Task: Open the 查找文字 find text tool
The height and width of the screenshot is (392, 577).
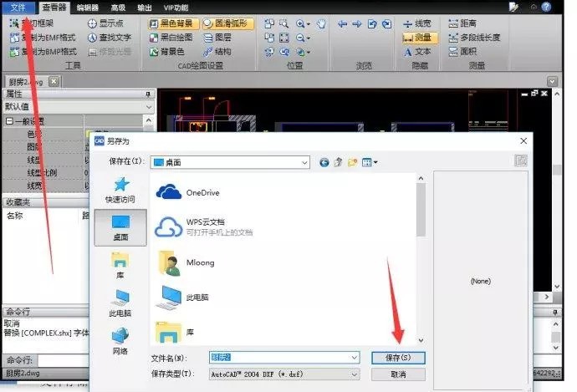Action: click(110, 38)
